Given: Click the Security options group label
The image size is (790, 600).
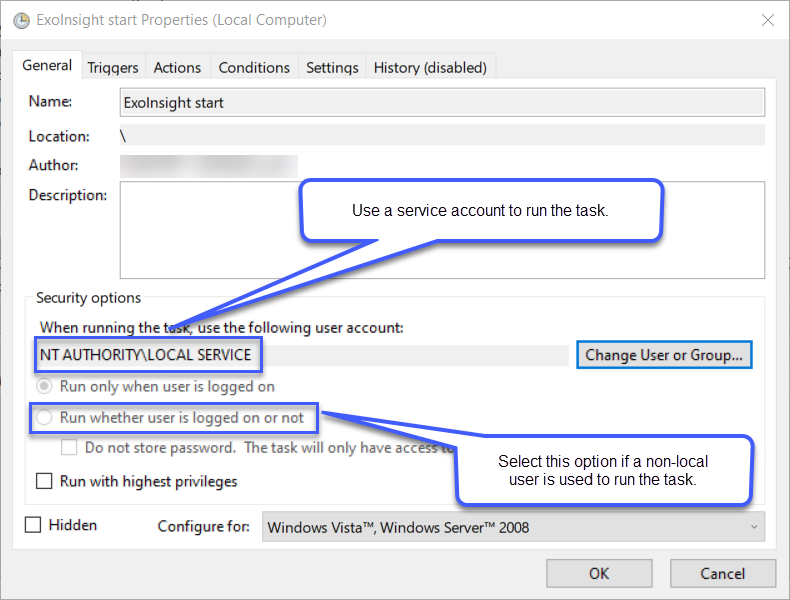Looking at the screenshot, I should [89, 298].
